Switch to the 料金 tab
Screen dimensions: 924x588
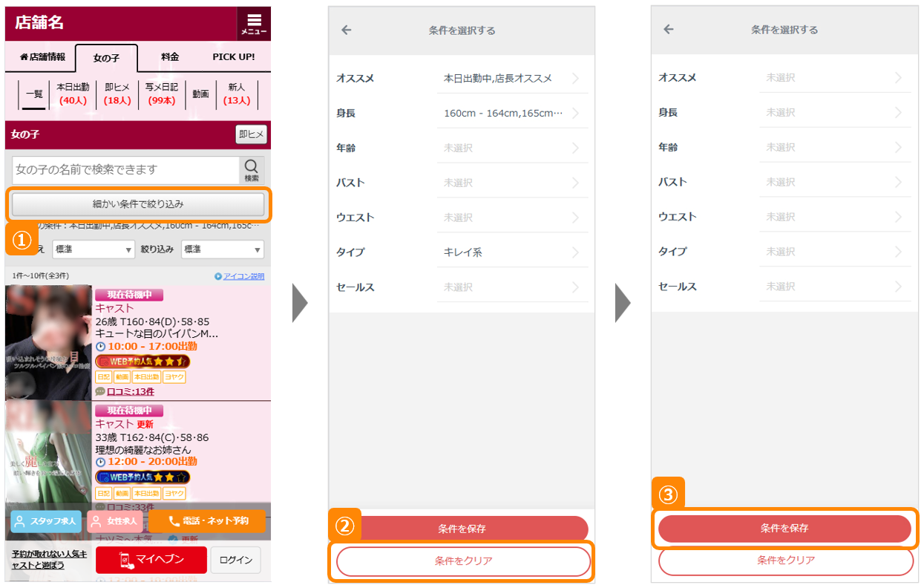(x=170, y=56)
